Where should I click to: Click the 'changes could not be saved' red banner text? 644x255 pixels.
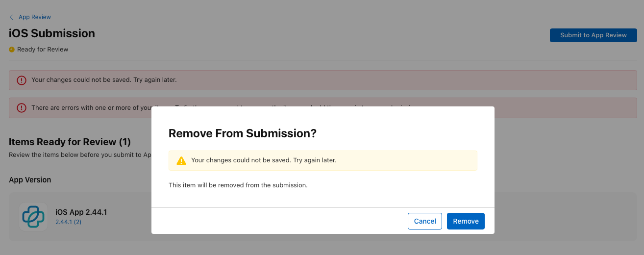coord(104,79)
